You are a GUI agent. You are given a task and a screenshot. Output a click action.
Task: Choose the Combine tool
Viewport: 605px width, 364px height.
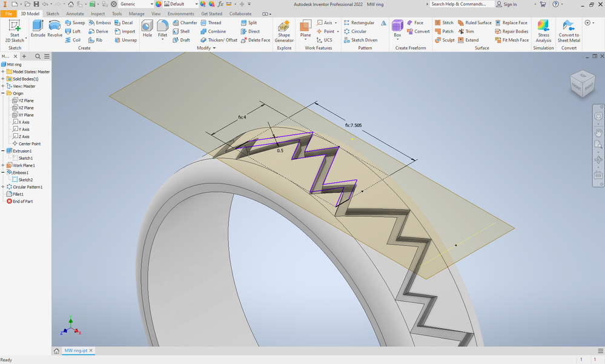coord(213,31)
